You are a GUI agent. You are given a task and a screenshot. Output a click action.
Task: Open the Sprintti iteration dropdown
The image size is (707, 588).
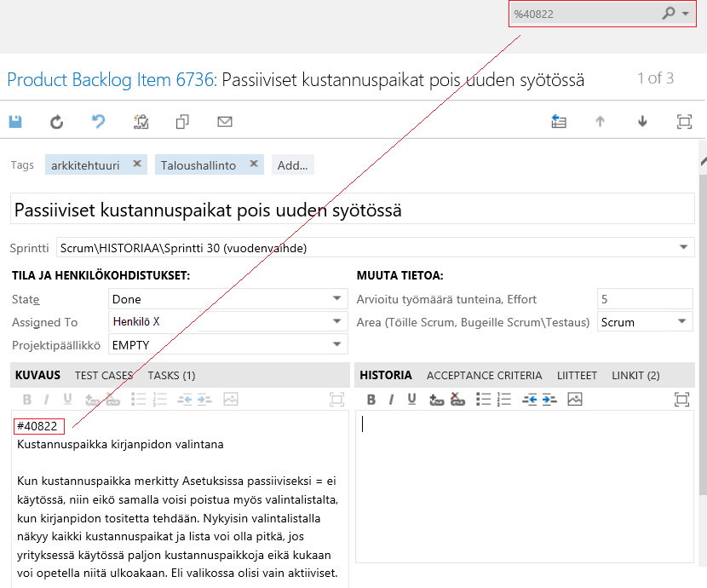click(683, 247)
